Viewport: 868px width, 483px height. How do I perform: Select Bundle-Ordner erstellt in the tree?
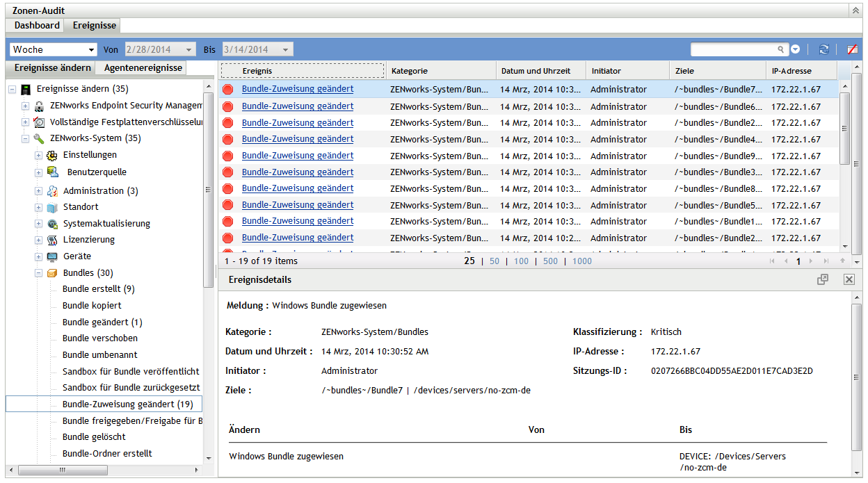pos(107,454)
